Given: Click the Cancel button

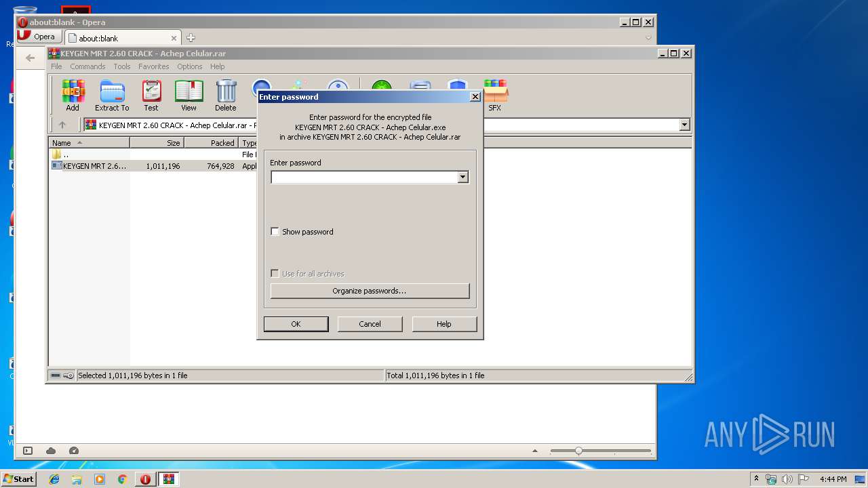Looking at the screenshot, I should point(370,324).
